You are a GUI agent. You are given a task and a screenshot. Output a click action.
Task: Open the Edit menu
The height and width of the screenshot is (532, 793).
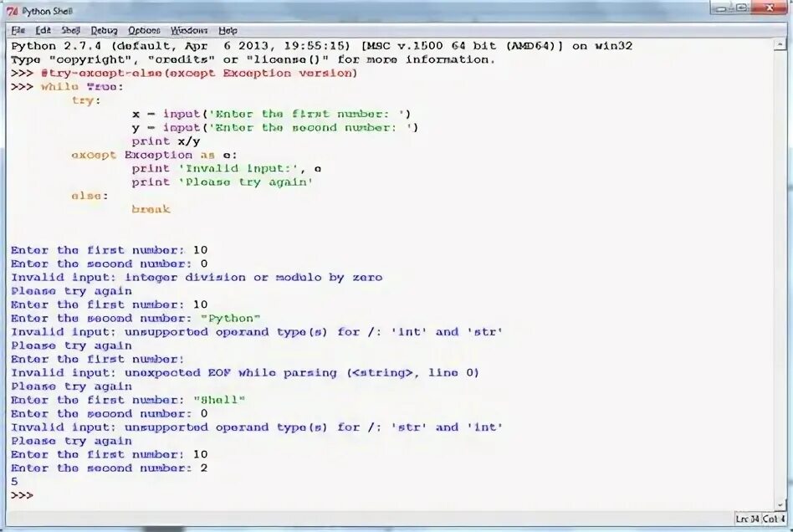pos(43,29)
